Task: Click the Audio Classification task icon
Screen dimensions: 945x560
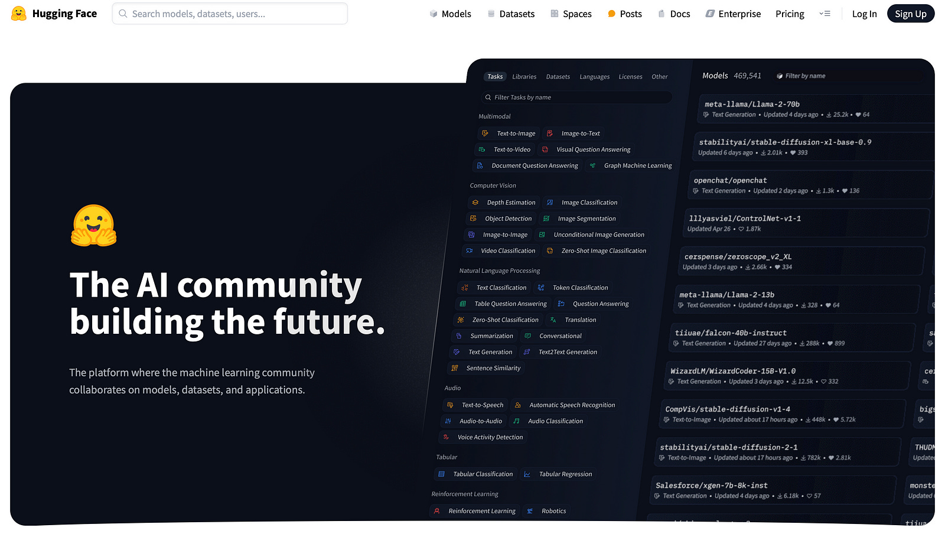Action: pos(516,421)
